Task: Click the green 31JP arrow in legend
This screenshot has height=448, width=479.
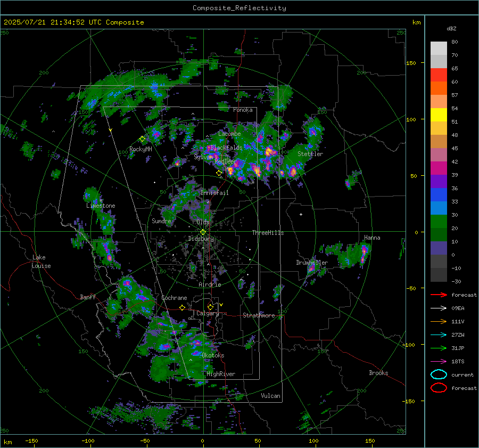Action: pos(439,348)
